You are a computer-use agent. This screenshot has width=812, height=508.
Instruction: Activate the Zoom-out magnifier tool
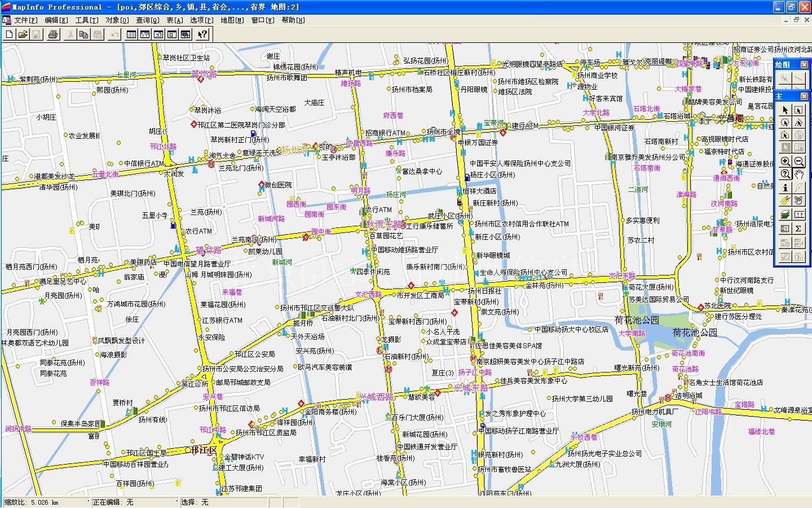pos(798,161)
